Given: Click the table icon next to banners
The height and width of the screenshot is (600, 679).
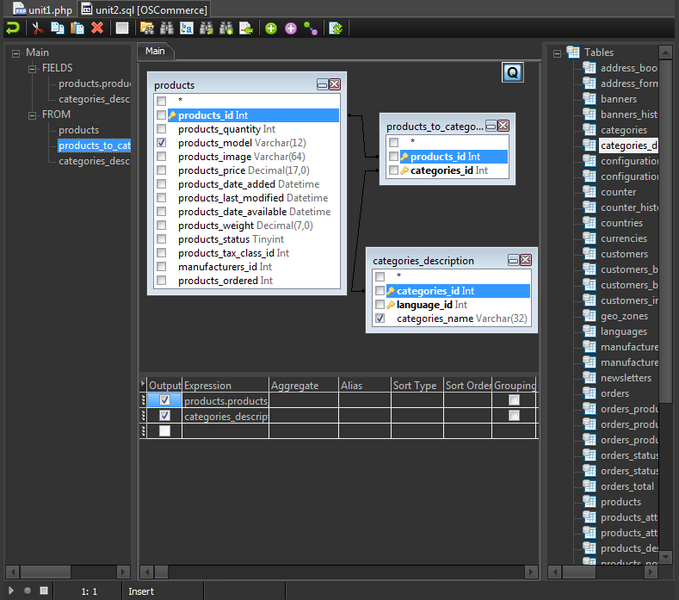Looking at the screenshot, I should pyautogui.click(x=589, y=99).
